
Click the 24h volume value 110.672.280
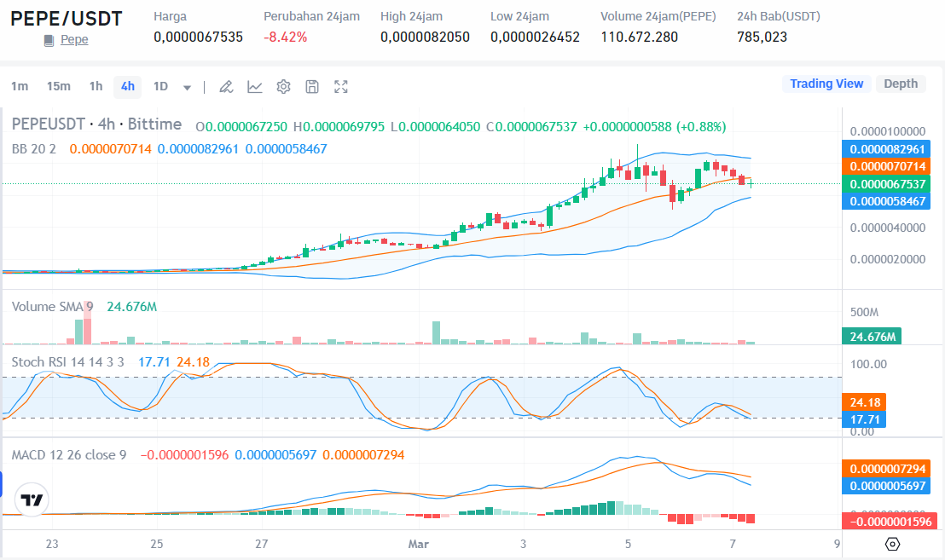pyautogui.click(x=640, y=38)
